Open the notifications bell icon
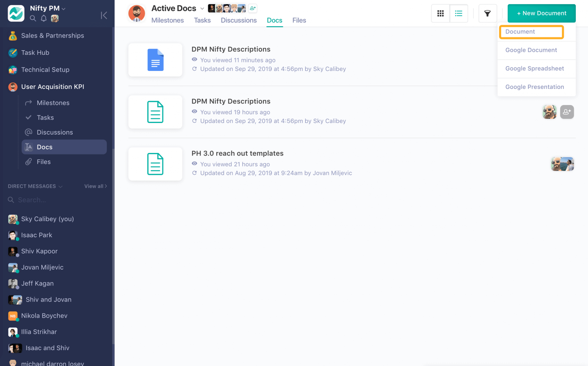 [x=43, y=18]
